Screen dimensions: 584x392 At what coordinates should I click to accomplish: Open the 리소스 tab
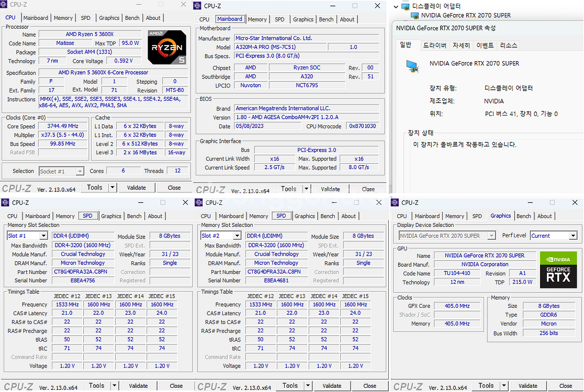coord(508,45)
